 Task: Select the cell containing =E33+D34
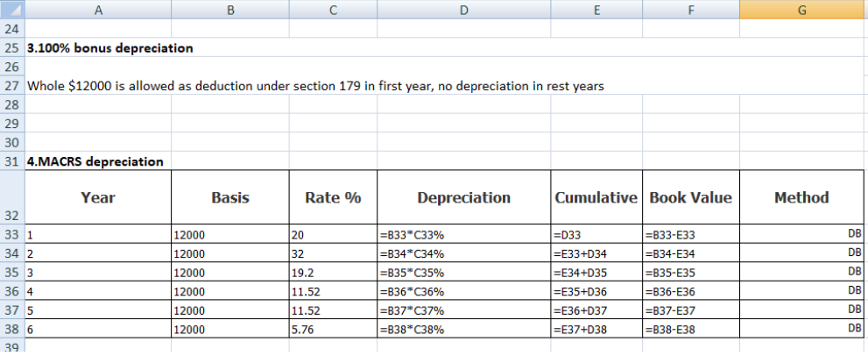(596, 254)
